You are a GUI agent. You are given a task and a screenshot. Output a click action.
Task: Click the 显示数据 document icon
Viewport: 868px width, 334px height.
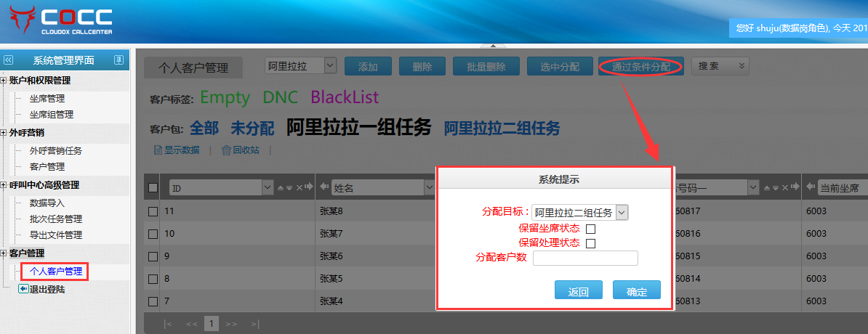pyautogui.click(x=157, y=150)
